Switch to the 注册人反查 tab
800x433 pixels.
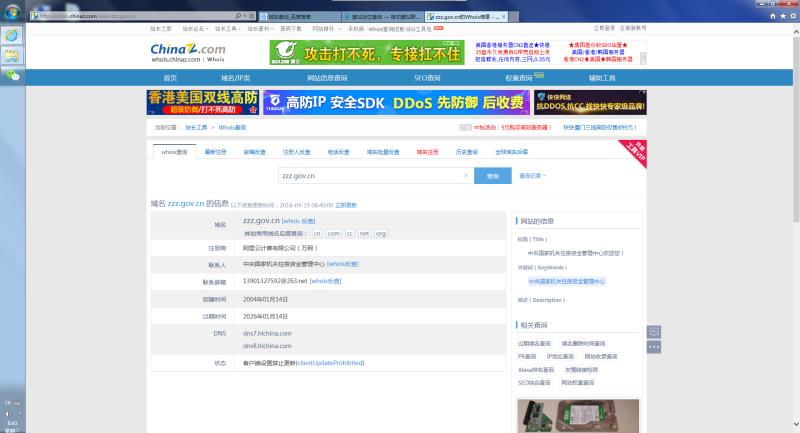pos(296,152)
